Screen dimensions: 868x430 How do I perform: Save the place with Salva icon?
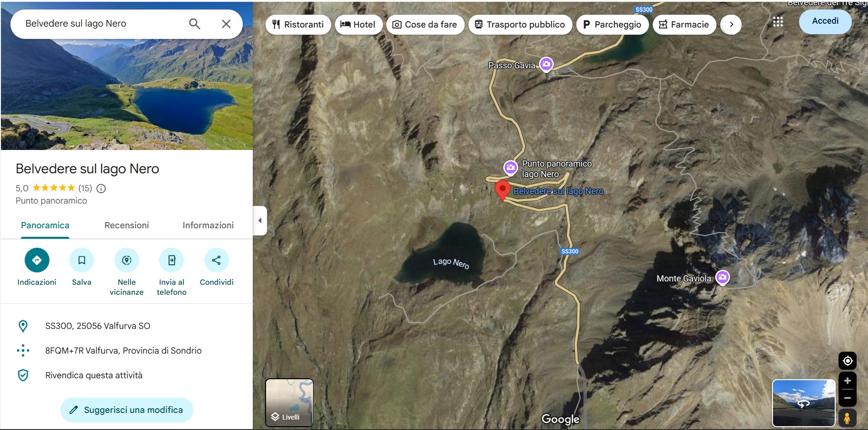point(82,260)
